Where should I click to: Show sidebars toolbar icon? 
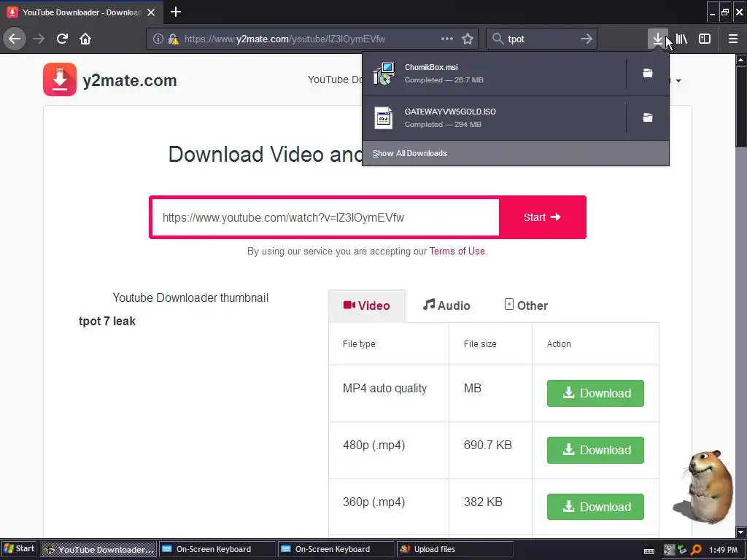tap(705, 39)
